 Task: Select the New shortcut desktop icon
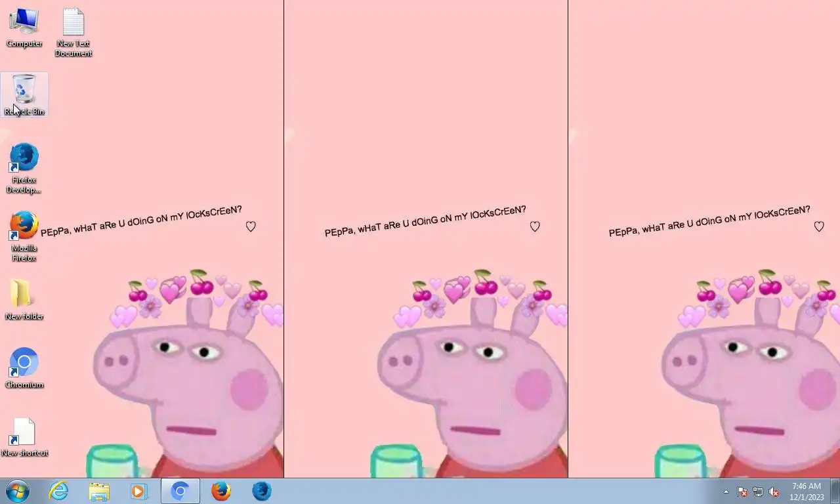pyautogui.click(x=24, y=436)
